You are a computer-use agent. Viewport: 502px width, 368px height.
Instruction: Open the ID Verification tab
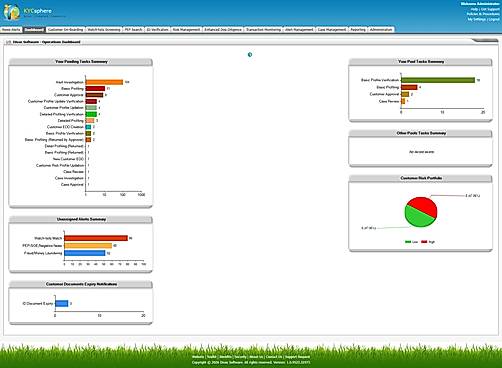157,30
